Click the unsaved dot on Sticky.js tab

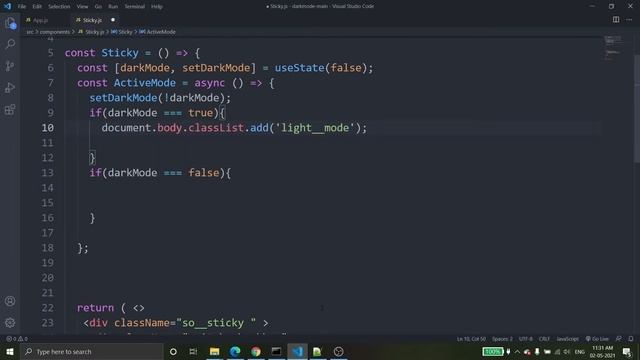coord(113,20)
